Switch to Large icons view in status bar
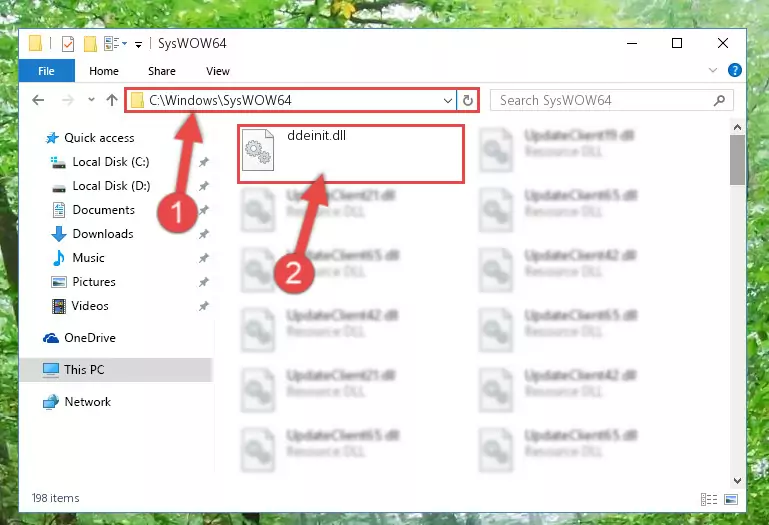This screenshot has width=769, height=525. pos(731,499)
